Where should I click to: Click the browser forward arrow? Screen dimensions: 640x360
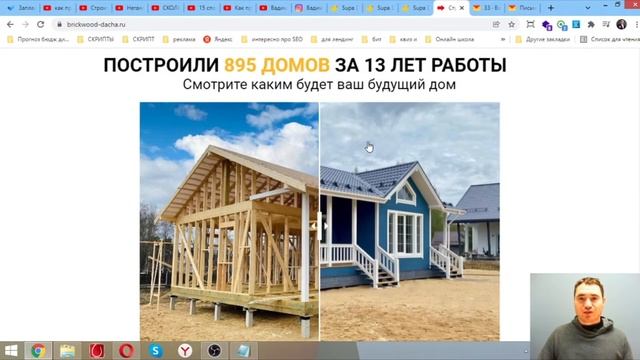click(25, 24)
